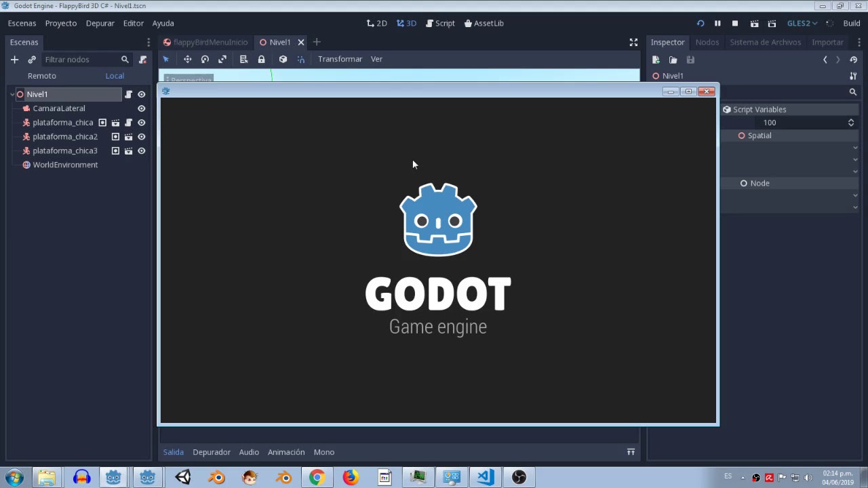
Task: Open the Escenas menu
Action: (x=22, y=23)
